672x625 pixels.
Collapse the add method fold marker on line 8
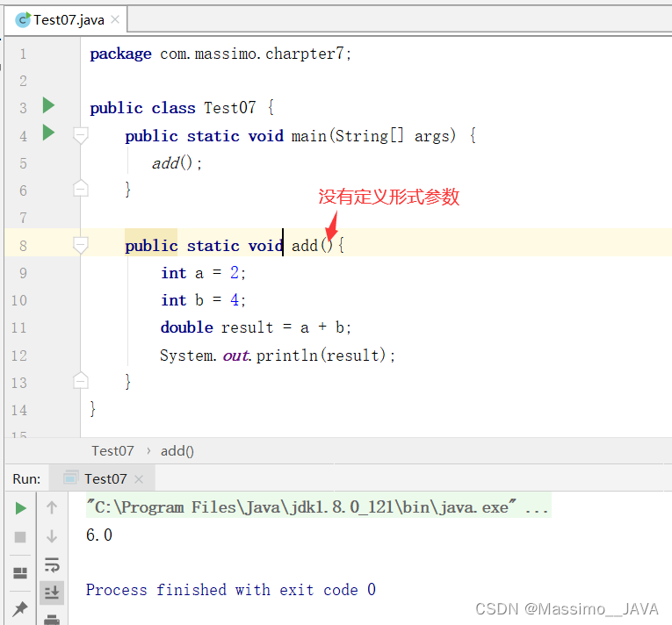[x=81, y=246]
